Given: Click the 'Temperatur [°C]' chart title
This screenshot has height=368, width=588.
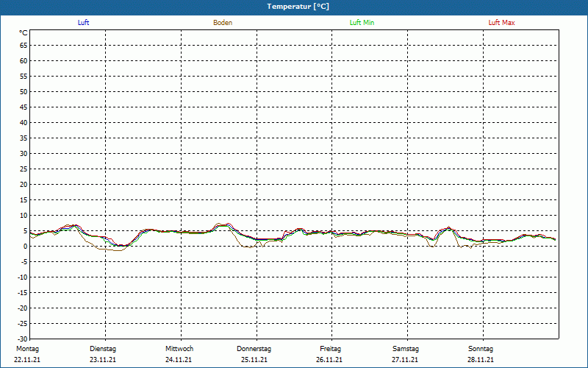Looking at the screenshot, I should [x=298, y=7].
